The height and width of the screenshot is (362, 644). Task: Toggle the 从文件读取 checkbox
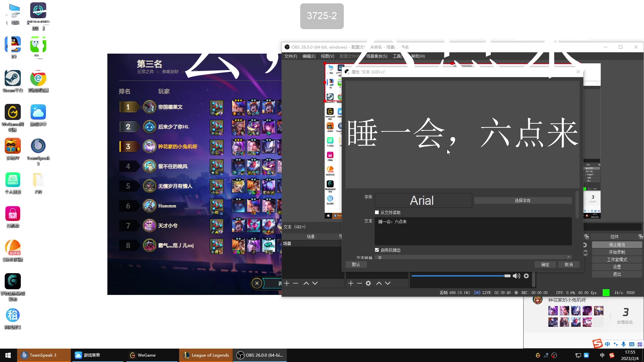point(377,213)
